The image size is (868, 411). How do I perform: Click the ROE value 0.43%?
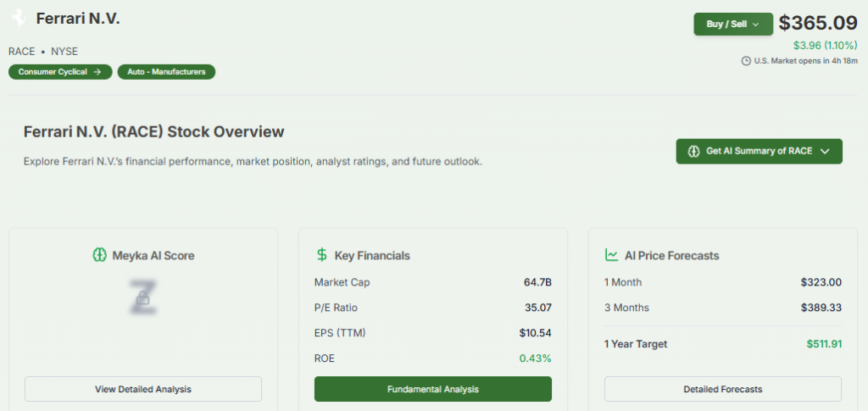coord(536,358)
